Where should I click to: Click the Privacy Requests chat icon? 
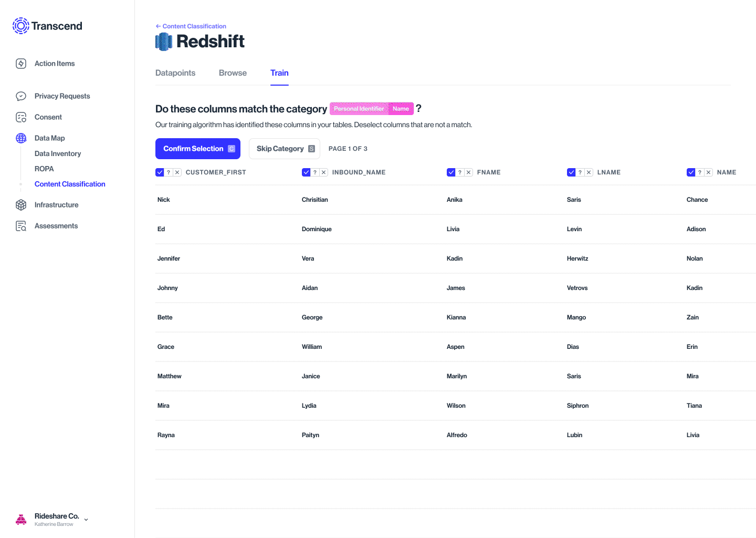(x=21, y=96)
